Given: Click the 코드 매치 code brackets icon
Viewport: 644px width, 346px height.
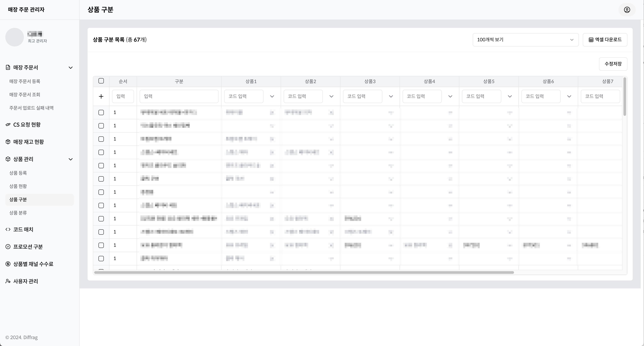Looking at the screenshot, I should (8, 229).
